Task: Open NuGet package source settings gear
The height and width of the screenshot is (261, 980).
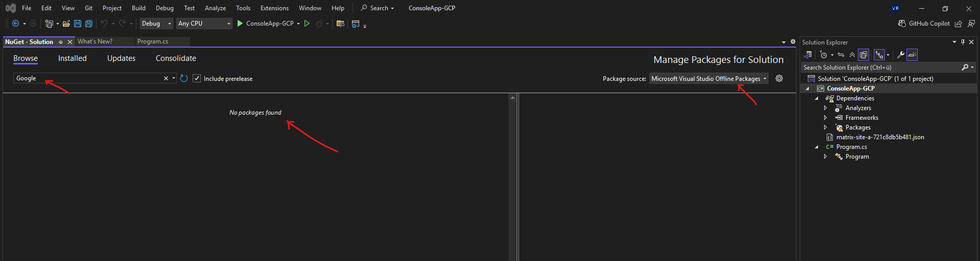Action: click(779, 78)
